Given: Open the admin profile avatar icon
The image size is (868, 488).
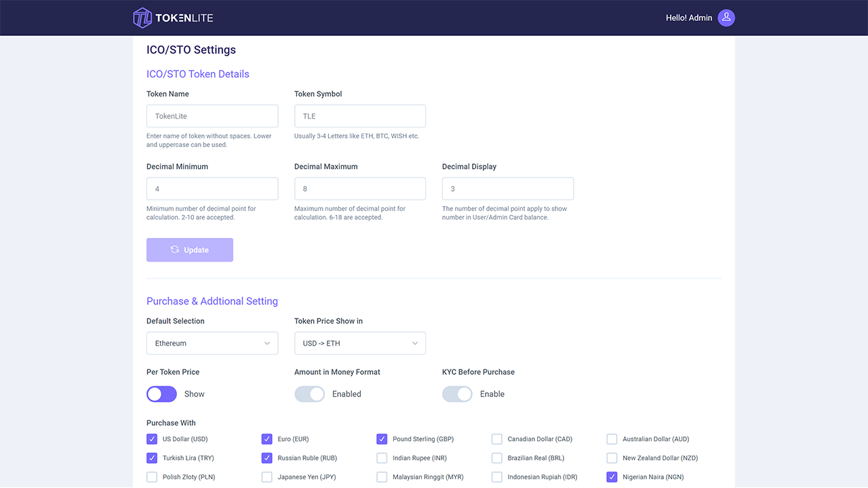Looking at the screenshot, I should point(726,18).
